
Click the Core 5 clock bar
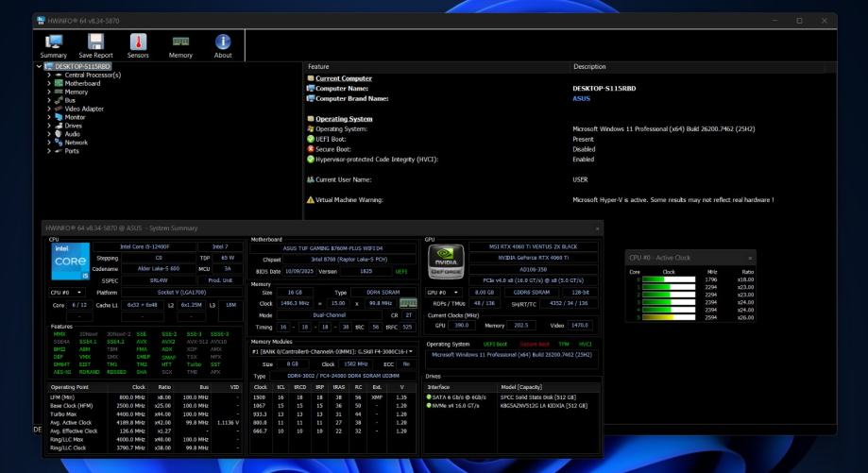(x=667, y=317)
